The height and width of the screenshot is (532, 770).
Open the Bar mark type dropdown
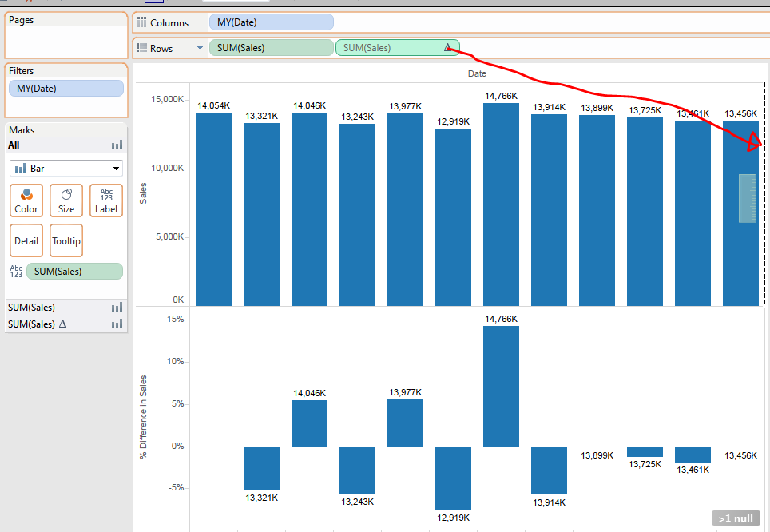(65, 168)
